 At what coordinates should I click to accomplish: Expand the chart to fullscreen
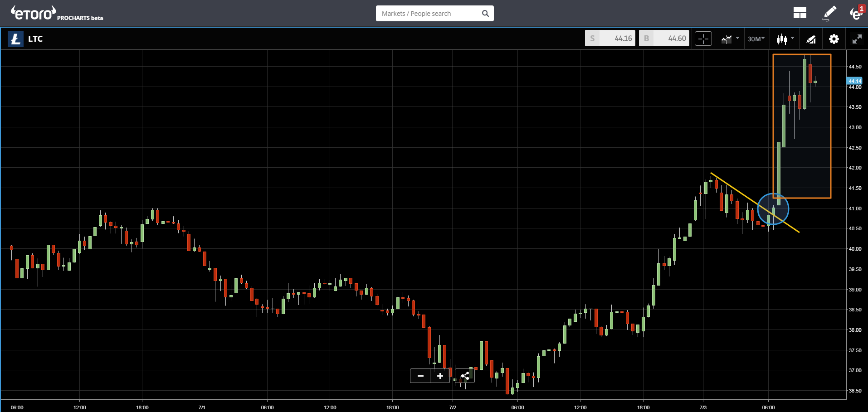857,39
